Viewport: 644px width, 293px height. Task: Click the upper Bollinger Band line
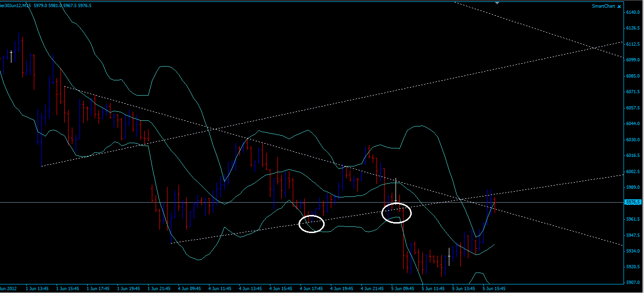click(419, 125)
